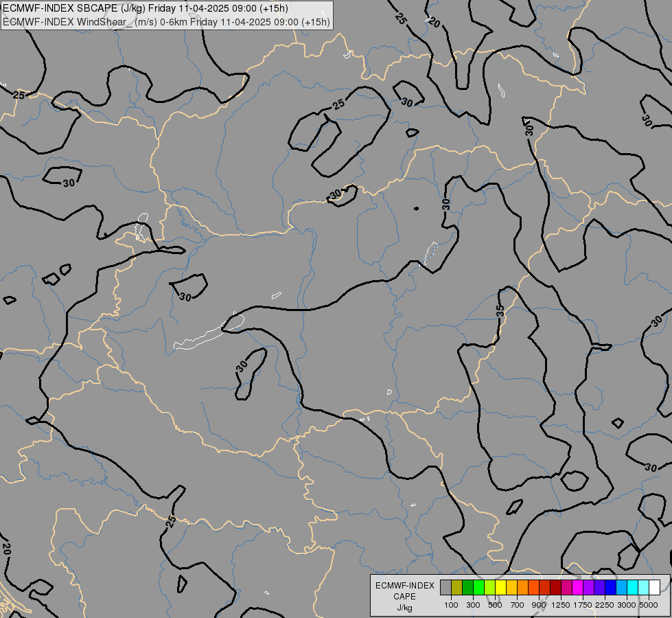The width and height of the screenshot is (672, 618).
Task: Pick the pale cyan legend swatch
Action: [x=644, y=588]
